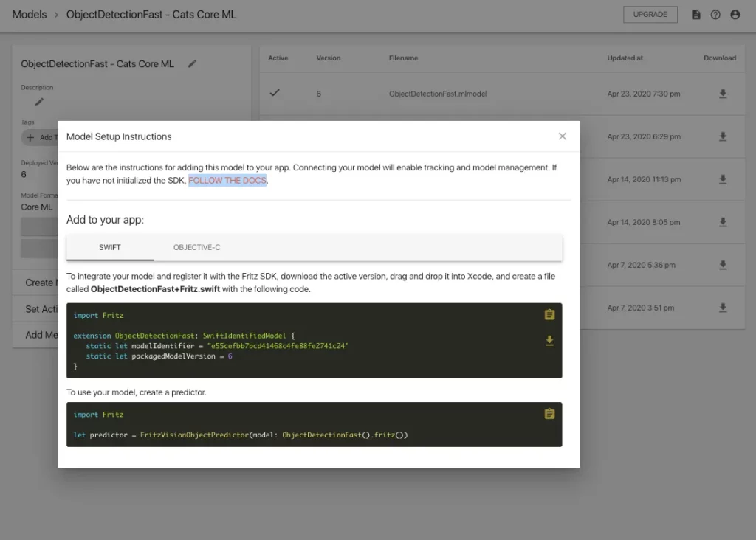
Task: Switch to the OBJECTIVE-C tab
Action: click(196, 247)
